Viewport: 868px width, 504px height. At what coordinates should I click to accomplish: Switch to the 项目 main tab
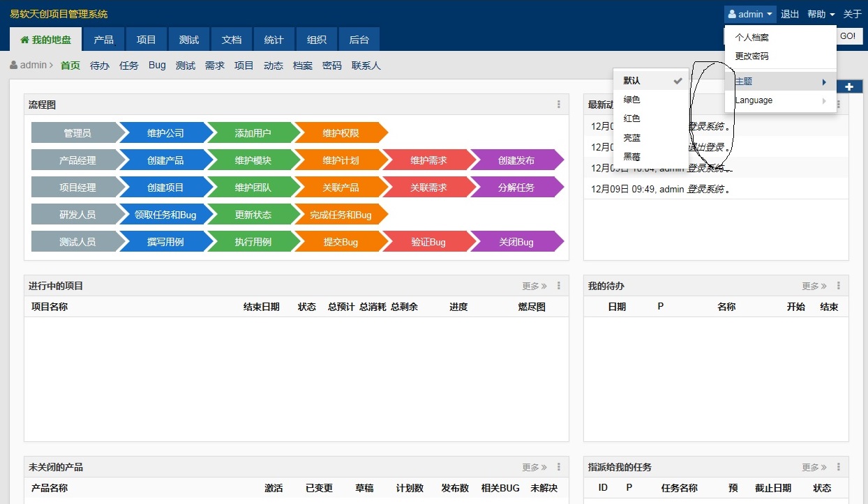[x=147, y=40]
